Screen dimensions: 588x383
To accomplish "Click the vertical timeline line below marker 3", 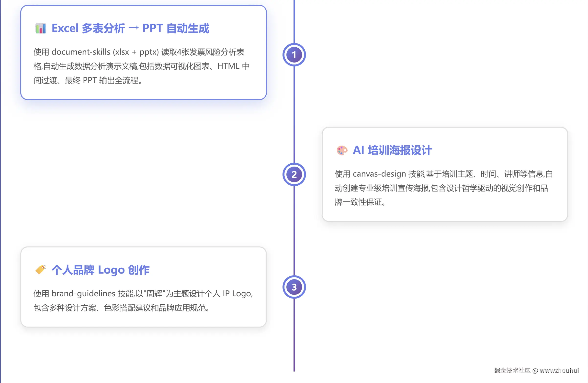I will 294,336.
